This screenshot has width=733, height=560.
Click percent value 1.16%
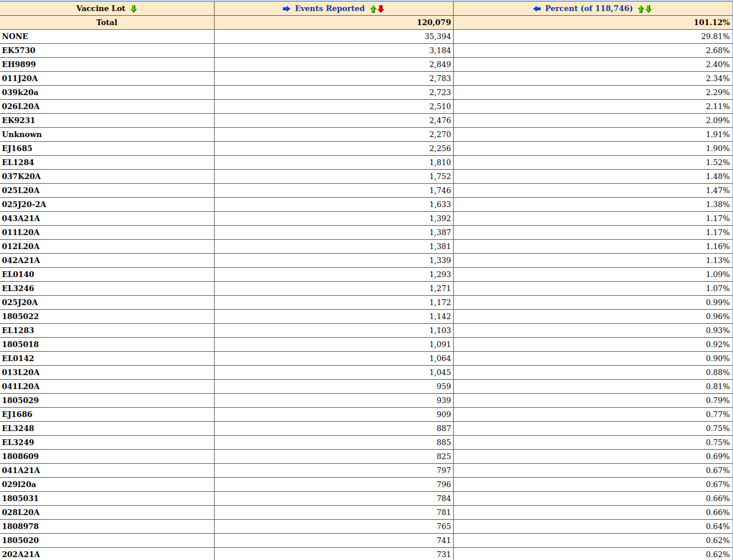click(x=718, y=246)
